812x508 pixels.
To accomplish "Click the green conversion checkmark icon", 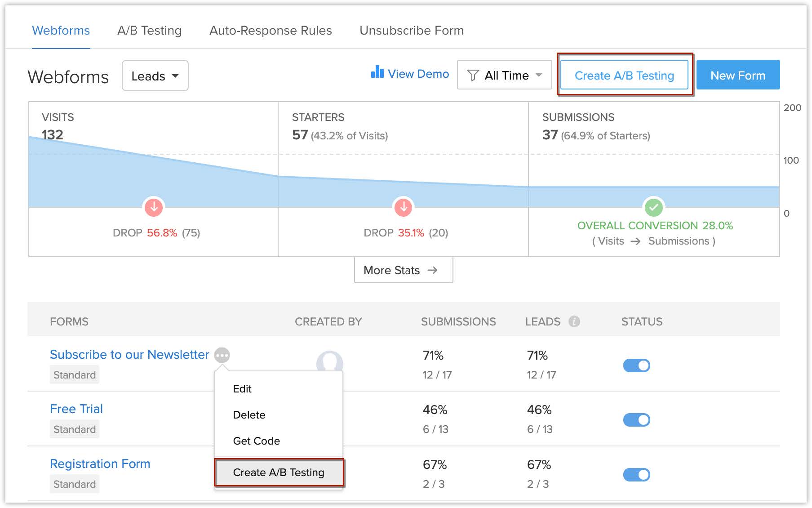I will coord(653,208).
